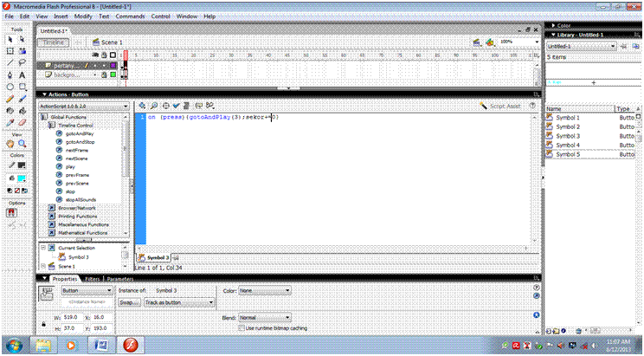Click the Find icon in Actions toolbar

click(x=154, y=106)
